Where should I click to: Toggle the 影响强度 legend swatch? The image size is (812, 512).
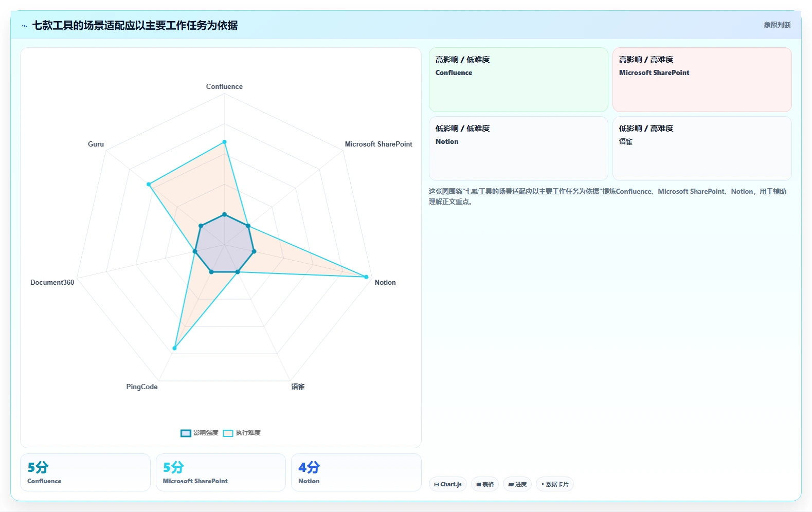[186, 433]
